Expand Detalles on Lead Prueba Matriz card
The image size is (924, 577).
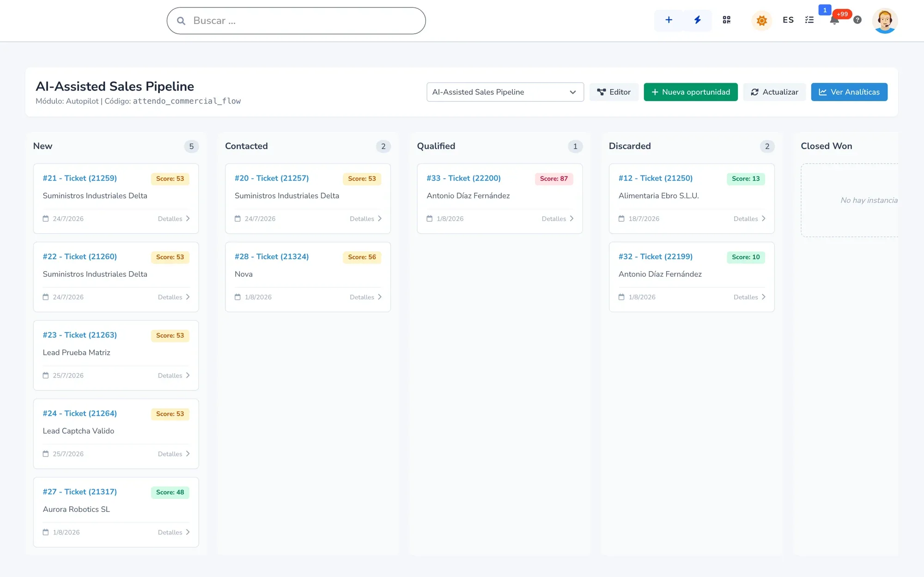(174, 376)
